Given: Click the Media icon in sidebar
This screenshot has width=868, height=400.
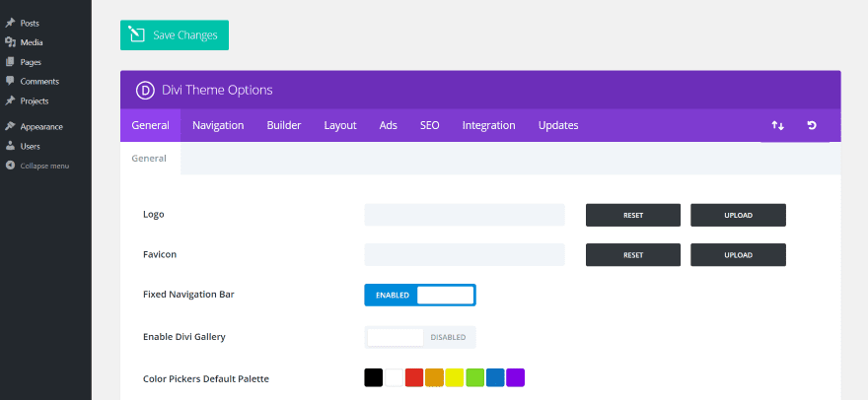Looking at the screenshot, I should click(x=10, y=42).
